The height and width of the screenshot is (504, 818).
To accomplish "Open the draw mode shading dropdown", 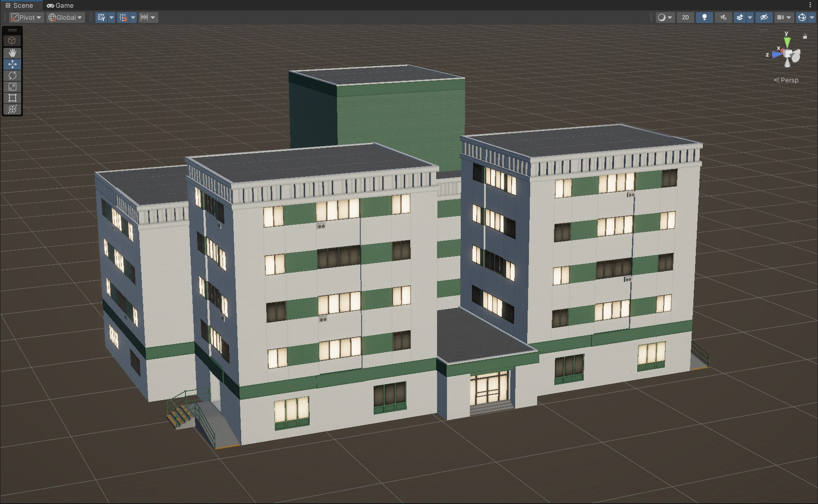I will pos(665,17).
